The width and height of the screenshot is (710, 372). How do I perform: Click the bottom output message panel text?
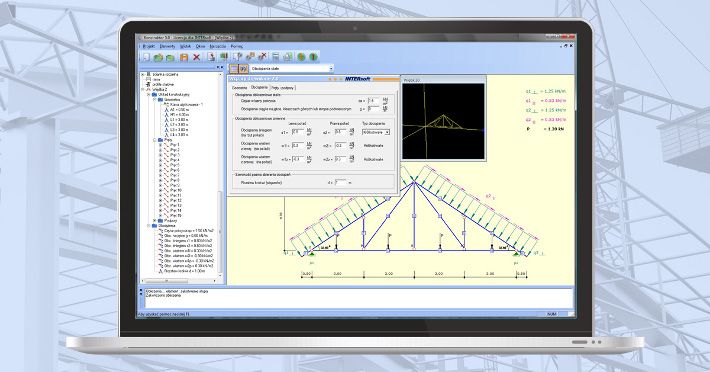[x=177, y=293]
